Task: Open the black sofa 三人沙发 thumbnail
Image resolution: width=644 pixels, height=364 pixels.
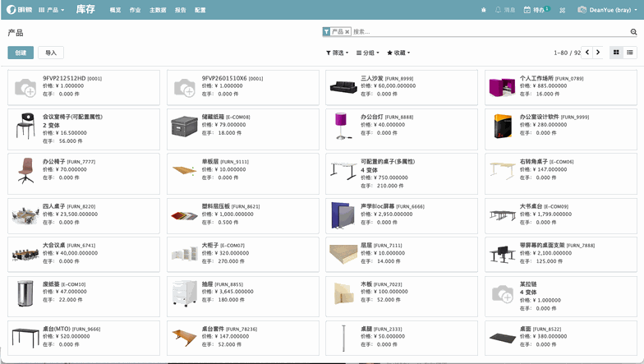Action: [343, 86]
